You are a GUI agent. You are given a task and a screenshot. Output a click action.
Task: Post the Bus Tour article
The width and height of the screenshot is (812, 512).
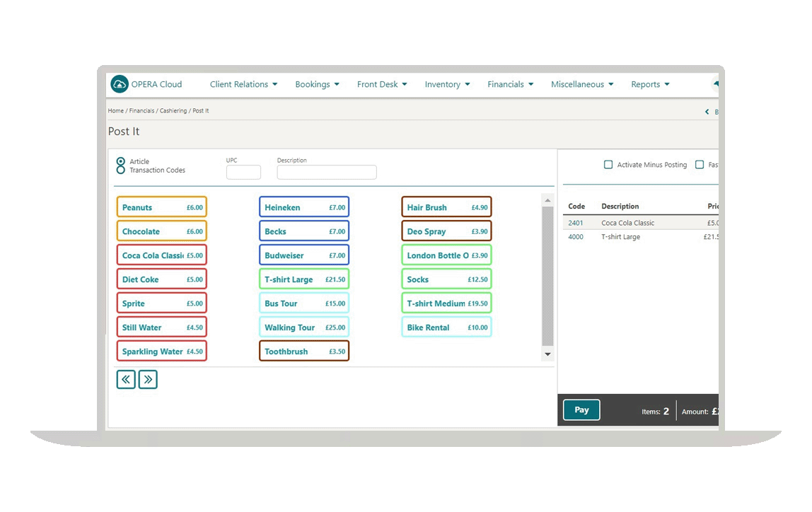click(x=304, y=303)
